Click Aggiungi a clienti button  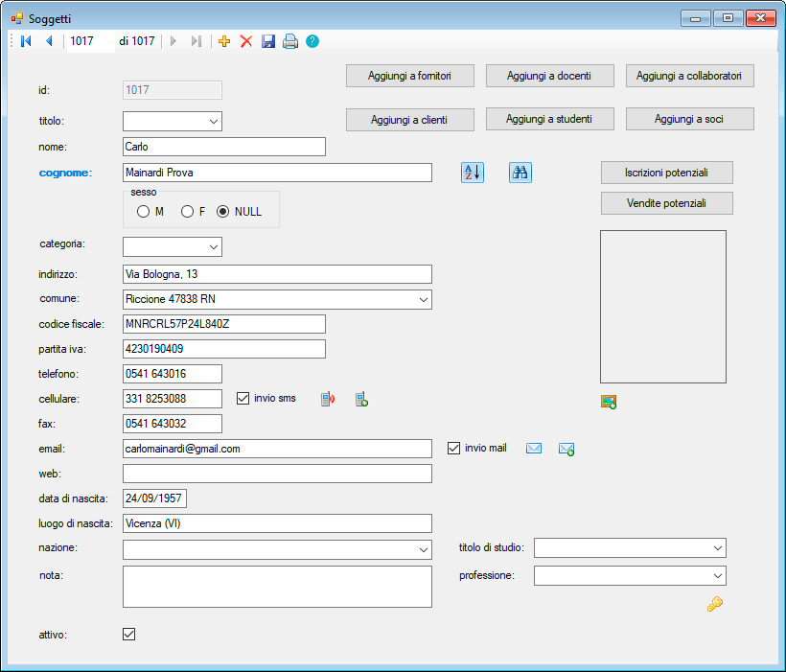[x=410, y=120]
